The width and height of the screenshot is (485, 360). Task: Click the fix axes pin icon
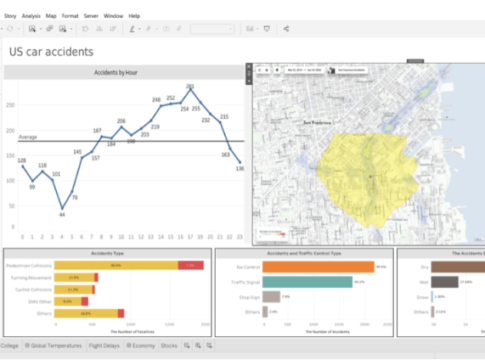(179, 29)
